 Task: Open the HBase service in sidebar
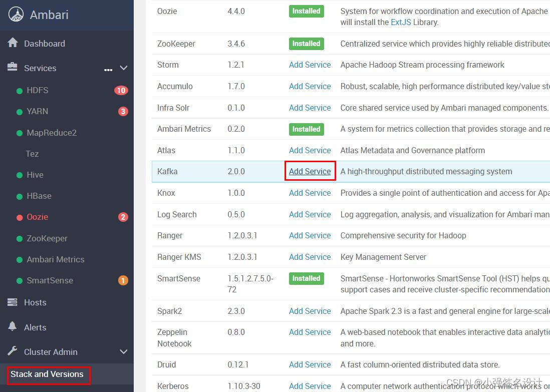(39, 196)
